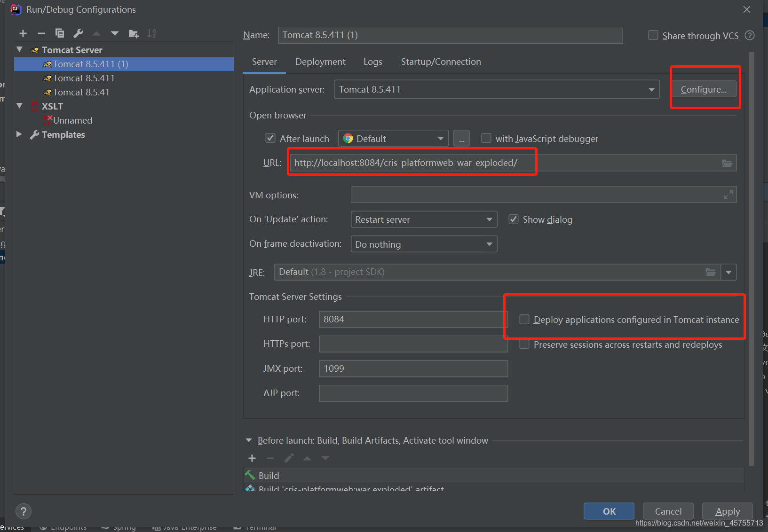The image size is (768, 532).
Task: Open JRE dropdown arrow
Action: pyautogui.click(x=728, y=272)
